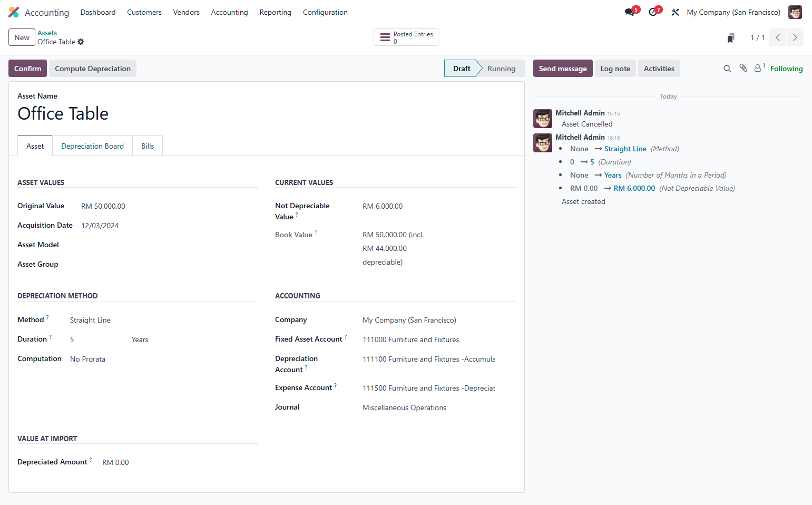
Task: Click the empty Asset Group field
Action: (169, 265)
